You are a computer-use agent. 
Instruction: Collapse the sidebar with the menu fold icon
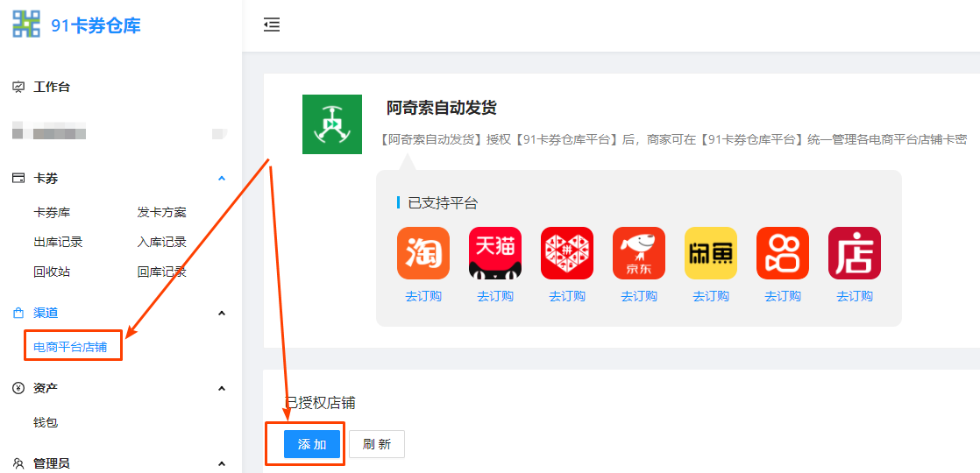pyautogui.click(x=272, y=25)
